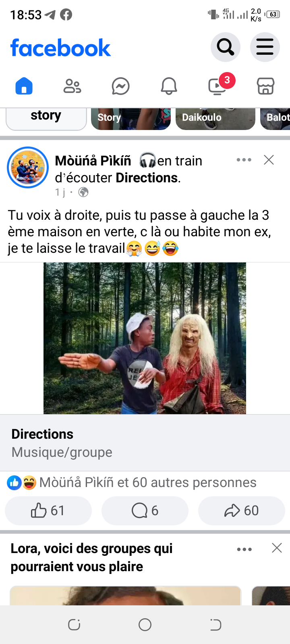The width and height of the screenshot is (290, 644).
Task: View the Daikoulo story
Action: pyautogui.click(x=215, y=118)
